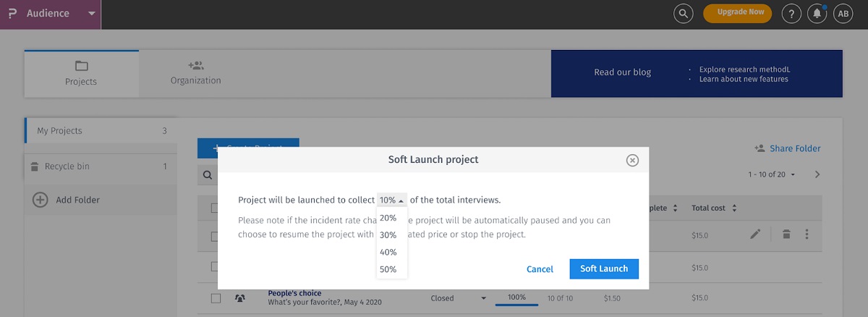The height and width of the screenshot is (317, 868).
Task: Cancel the soft launch dialog
Action: [x=540, y=269]
